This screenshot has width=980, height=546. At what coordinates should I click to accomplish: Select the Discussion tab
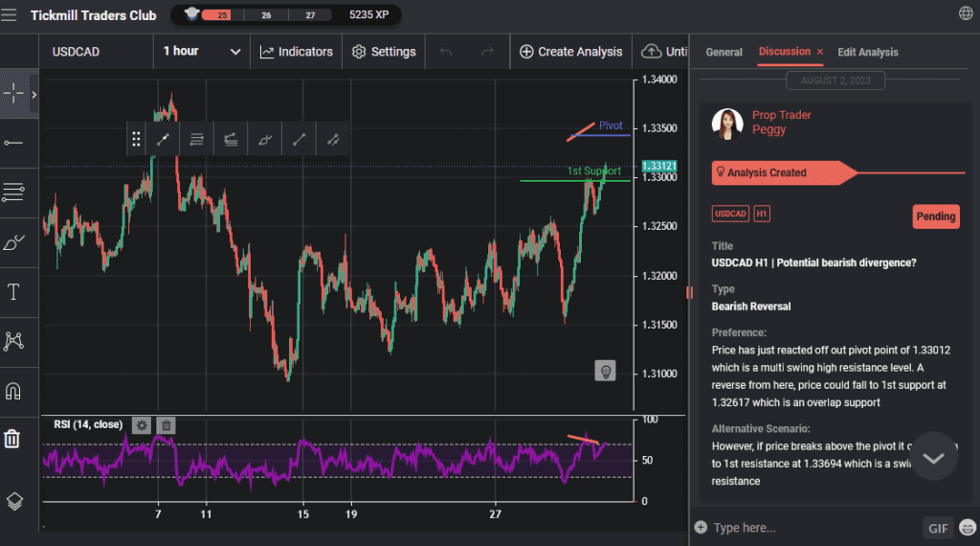pos(785,52)
